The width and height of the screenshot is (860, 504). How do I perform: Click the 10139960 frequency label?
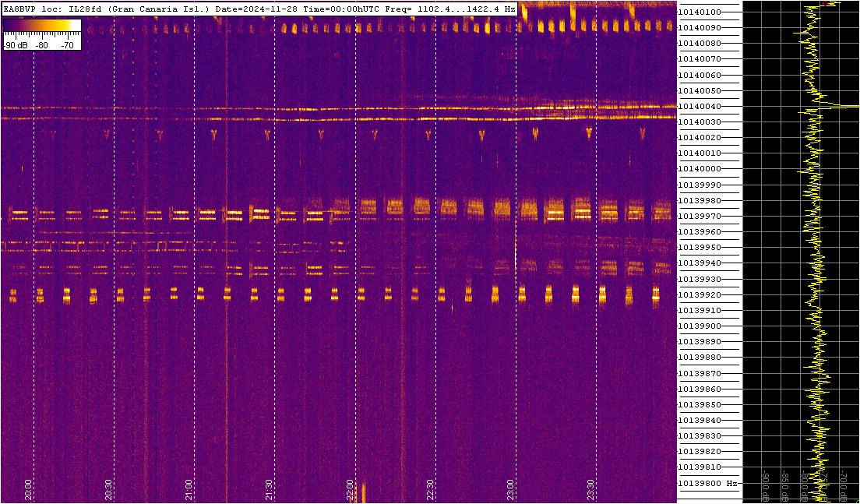(700, 232)
